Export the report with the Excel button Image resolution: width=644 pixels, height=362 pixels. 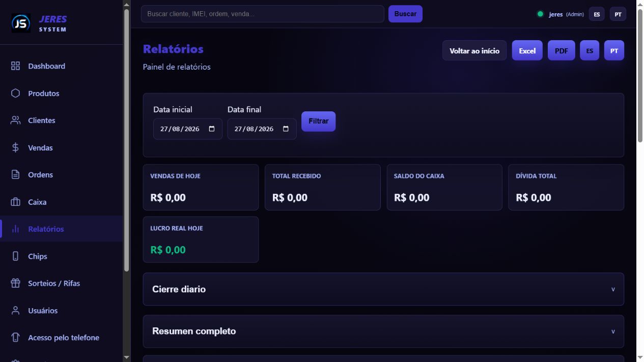pos(527,51)
